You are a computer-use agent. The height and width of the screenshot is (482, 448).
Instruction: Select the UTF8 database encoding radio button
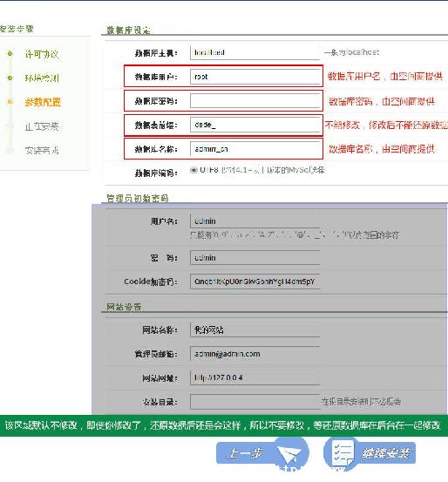click(193, 170)
